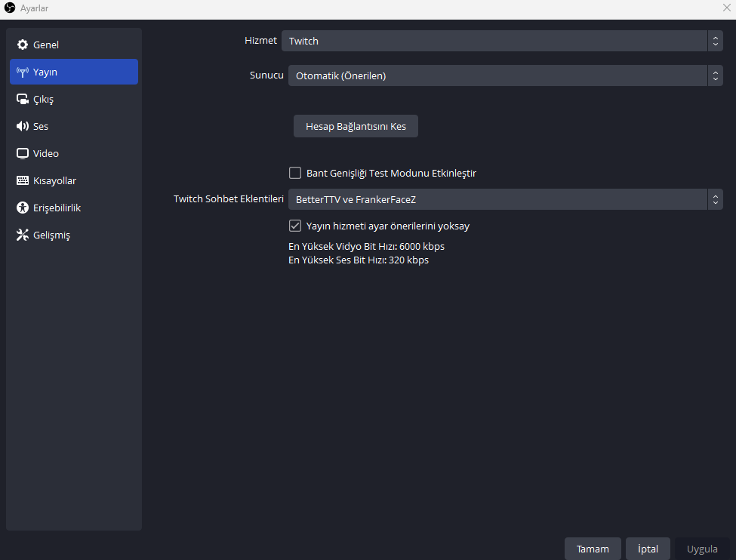
Task: Open the Gelişmiş settings section
Action: 74,235
